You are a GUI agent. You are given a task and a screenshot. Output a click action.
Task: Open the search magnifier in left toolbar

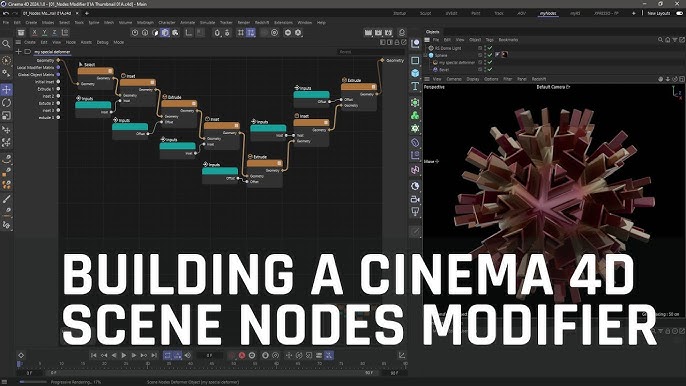6,44
